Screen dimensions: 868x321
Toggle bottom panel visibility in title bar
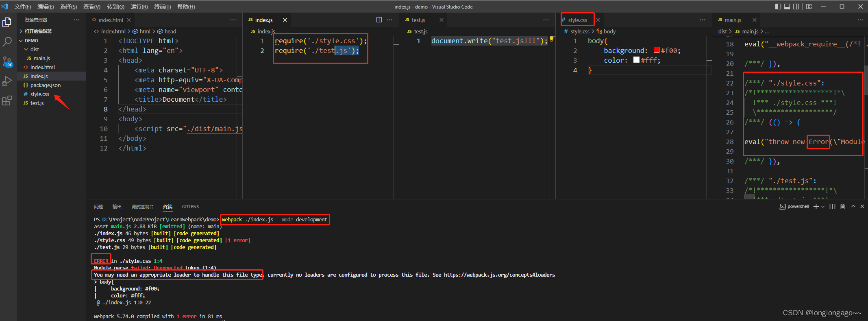(787, 7)
